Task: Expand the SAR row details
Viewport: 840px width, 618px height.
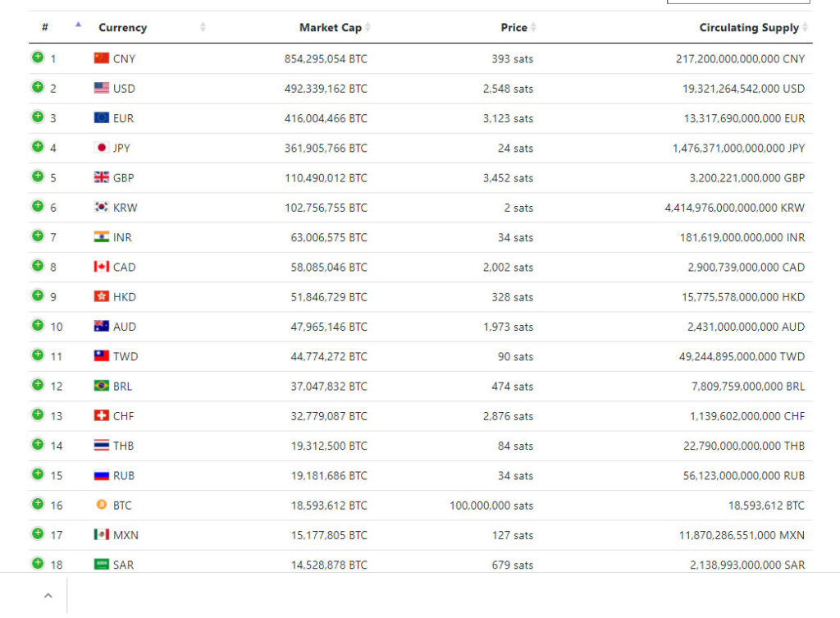Action: [38, 563]
